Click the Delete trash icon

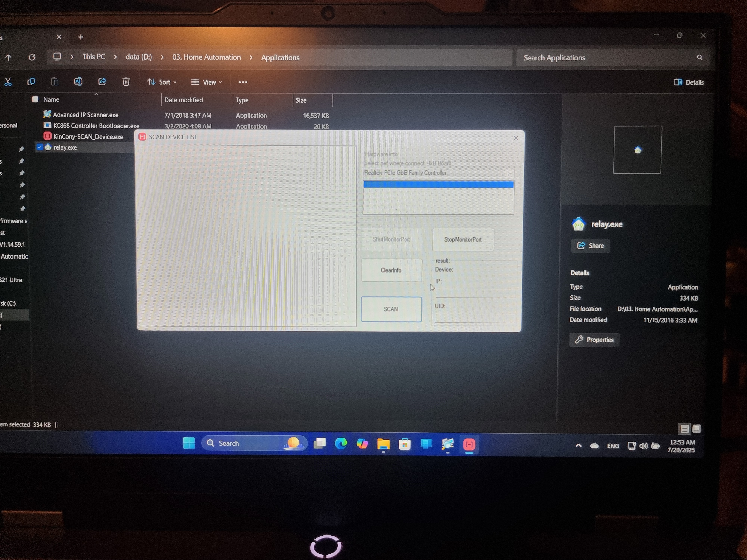126,82
